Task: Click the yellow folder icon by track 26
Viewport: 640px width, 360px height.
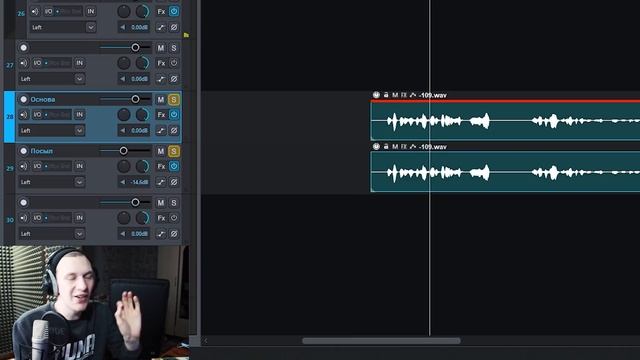Action: (187, 35)
